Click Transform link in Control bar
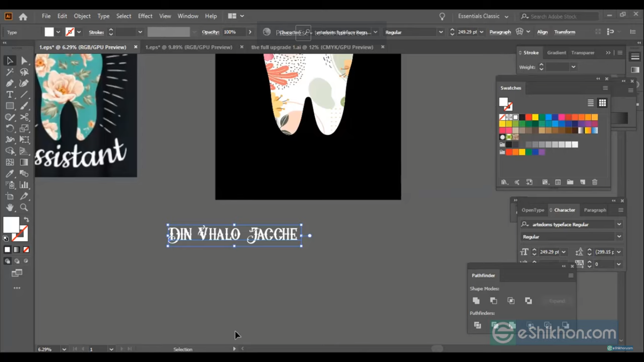 (564, 32)
